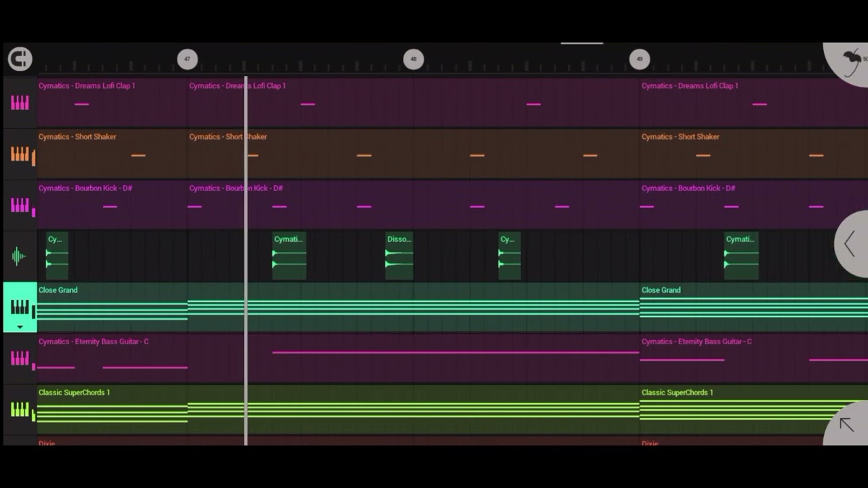Select the Dreams Lofi Clap track piano icon

tap(20, 103)
